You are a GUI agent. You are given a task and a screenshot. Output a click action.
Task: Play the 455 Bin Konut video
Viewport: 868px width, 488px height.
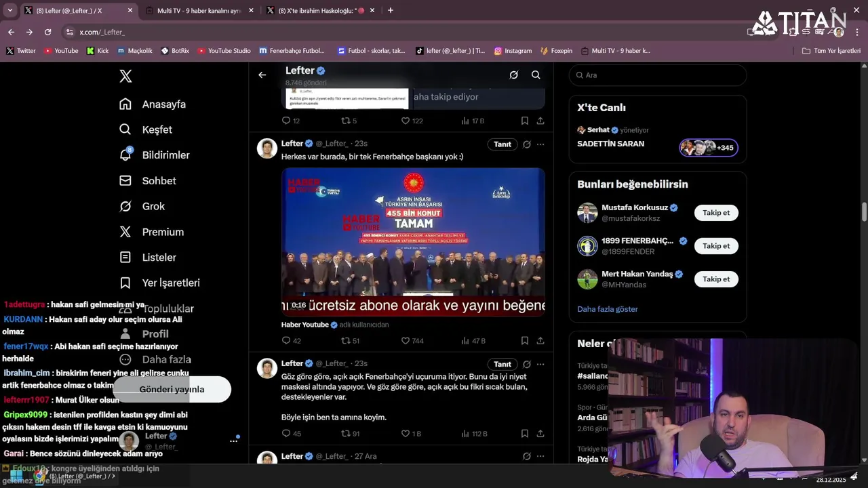coord(413,241)
